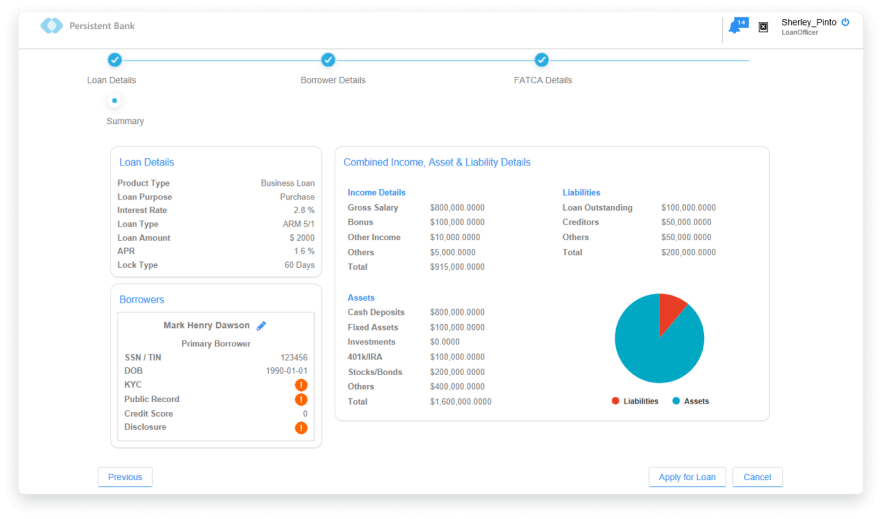Click the KYC orange warning icon
882x519 pixels.
301,385
